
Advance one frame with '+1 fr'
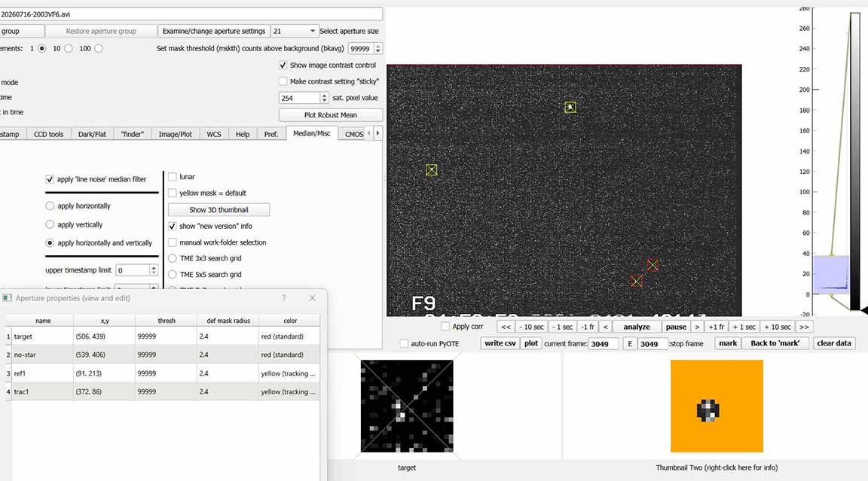point(717,327)
